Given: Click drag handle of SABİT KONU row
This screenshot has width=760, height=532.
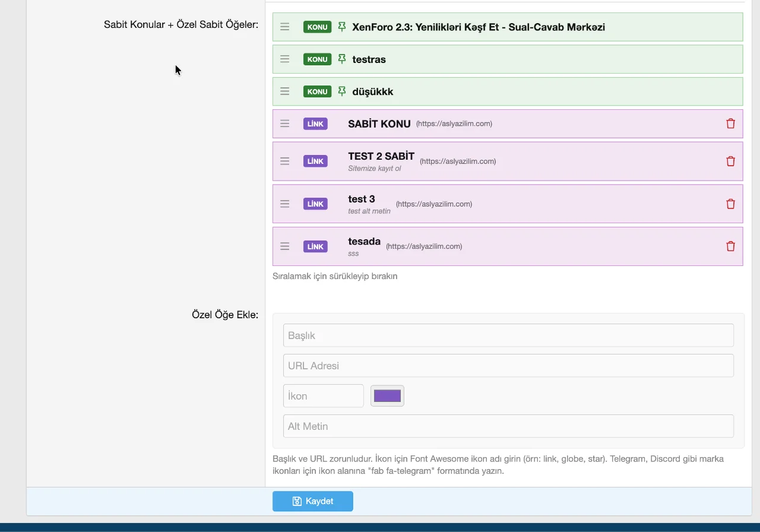Looking at the screenshot, I should (x=285, y=123).
